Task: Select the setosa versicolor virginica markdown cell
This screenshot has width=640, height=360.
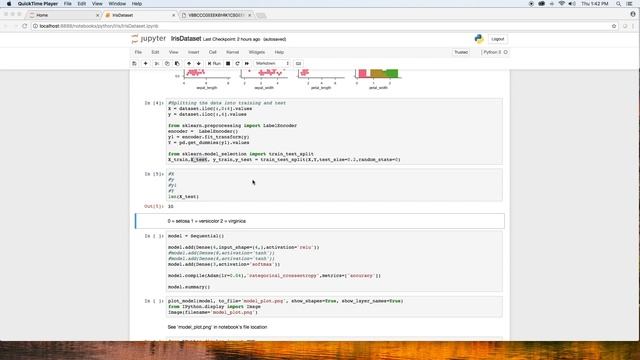Action: [320, 221]
